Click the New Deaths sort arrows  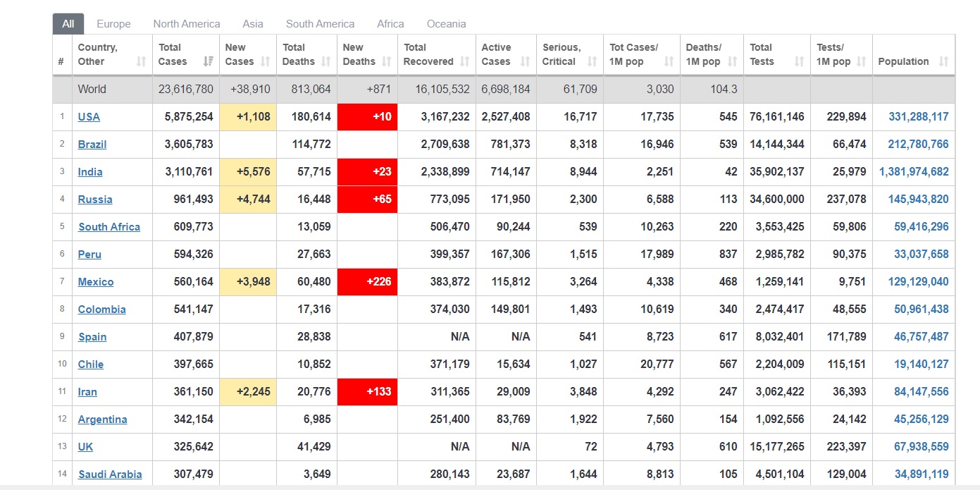click(x=387, y=62)
